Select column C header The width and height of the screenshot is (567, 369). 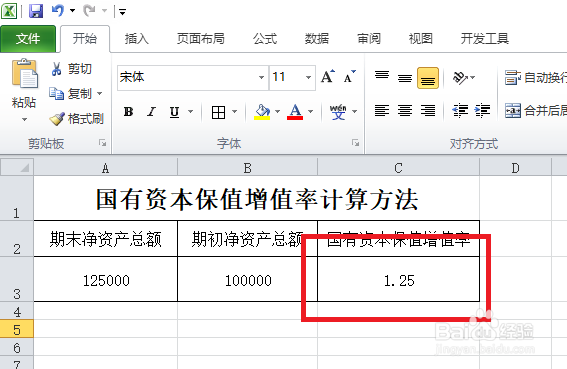point(398,167)
